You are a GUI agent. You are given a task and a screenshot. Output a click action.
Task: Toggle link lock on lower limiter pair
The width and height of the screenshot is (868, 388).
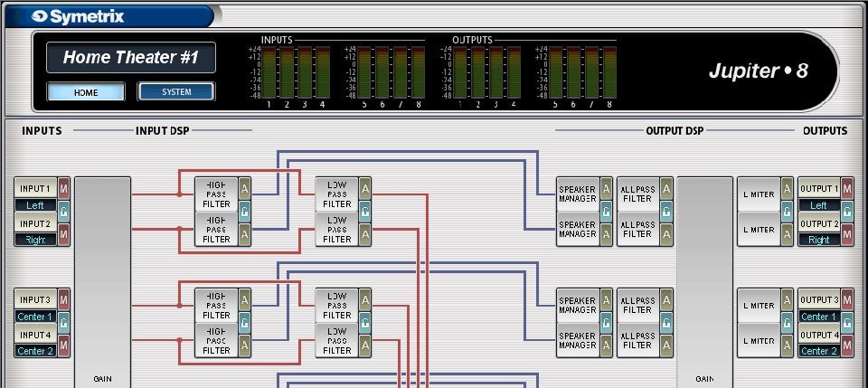pos(788,323)
